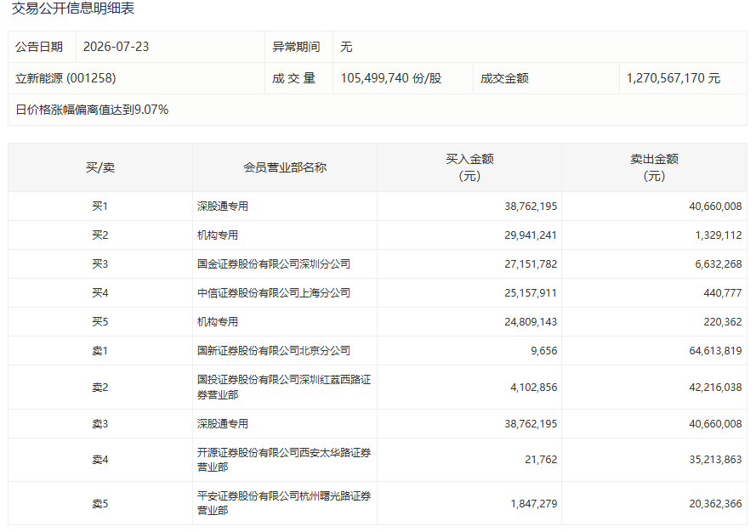Select buy amount 29,941,241
The width and height of the screenshot is (756, 532).
(x=531, y=235)
